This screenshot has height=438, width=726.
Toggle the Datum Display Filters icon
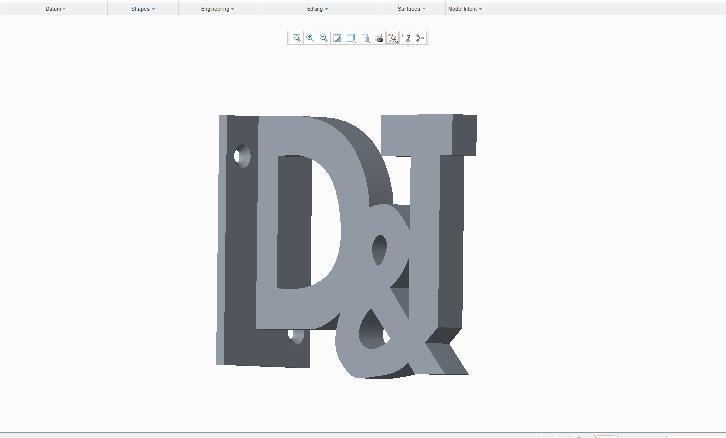coord(393,38)
